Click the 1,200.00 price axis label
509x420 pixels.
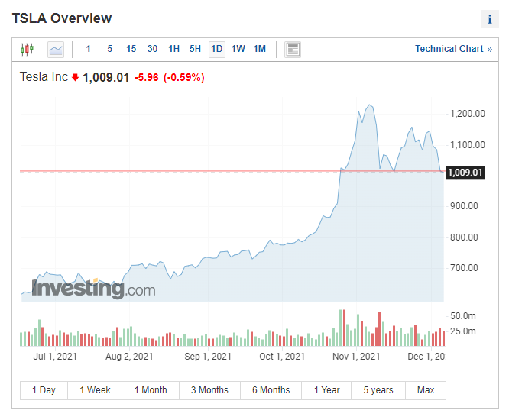pyautogui.click(x=468, y=114)
